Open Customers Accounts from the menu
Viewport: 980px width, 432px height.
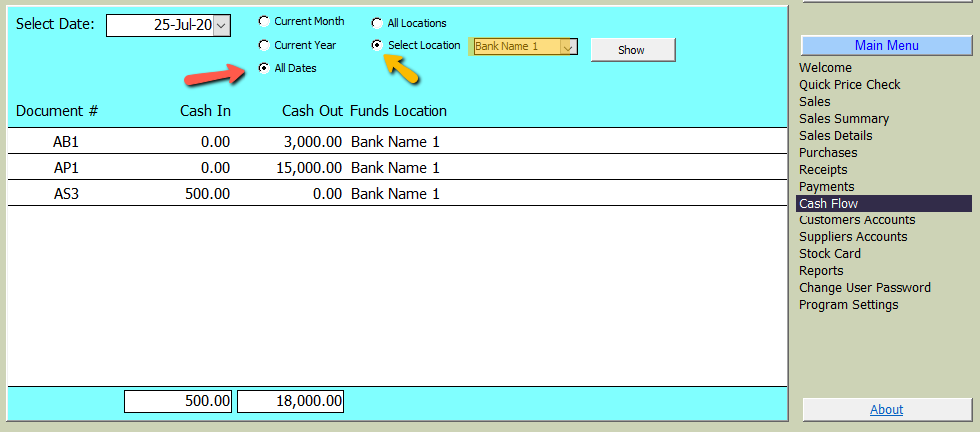pos(856,220)
